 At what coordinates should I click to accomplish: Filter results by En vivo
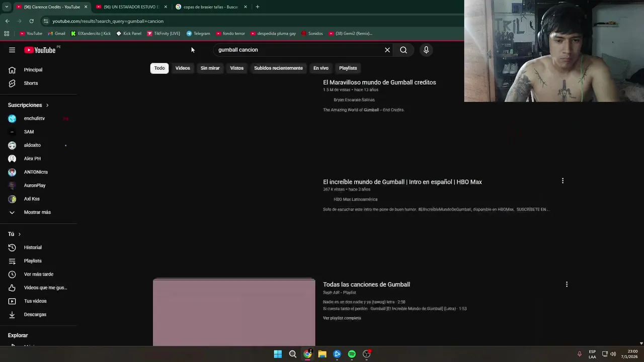(x=320, y=68)
